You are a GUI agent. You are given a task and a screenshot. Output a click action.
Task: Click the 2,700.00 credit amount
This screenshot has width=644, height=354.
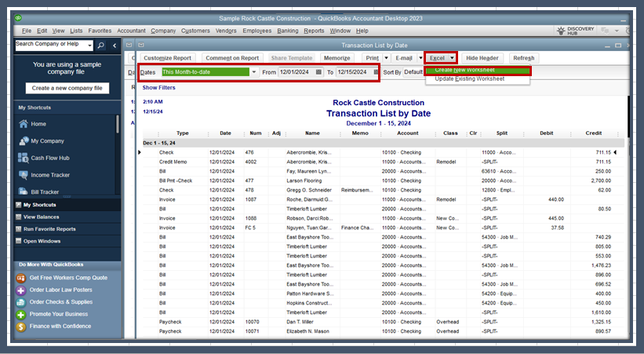[x=601, y=181]
